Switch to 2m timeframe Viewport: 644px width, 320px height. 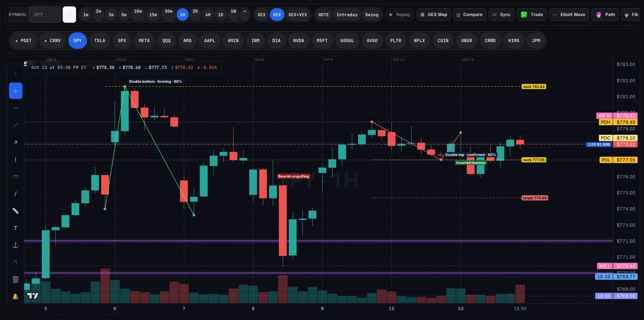click(x=98, y=15)
